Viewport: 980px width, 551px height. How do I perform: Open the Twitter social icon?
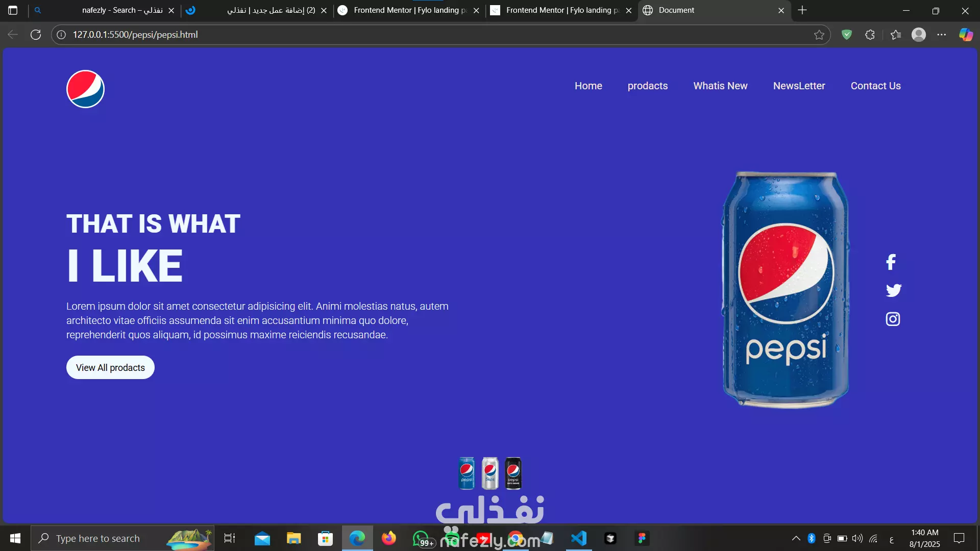pyautogui.click(x=893, y=290)
